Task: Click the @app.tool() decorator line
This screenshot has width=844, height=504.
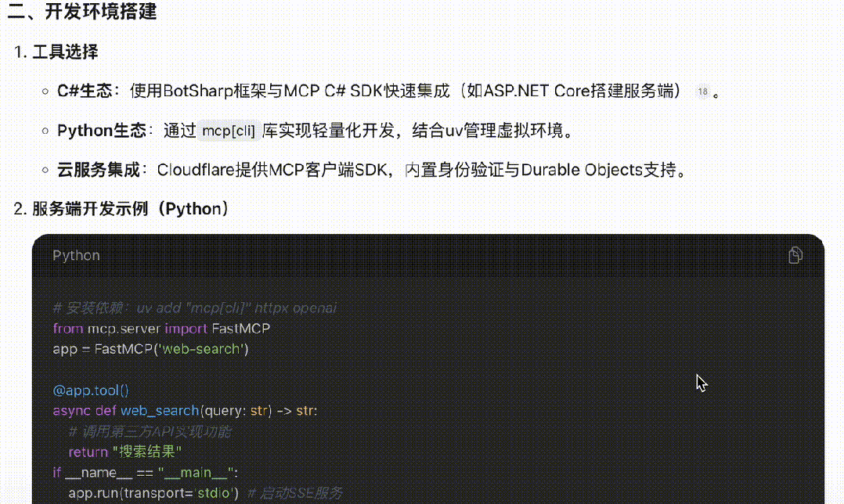Action: click(91, 390)
